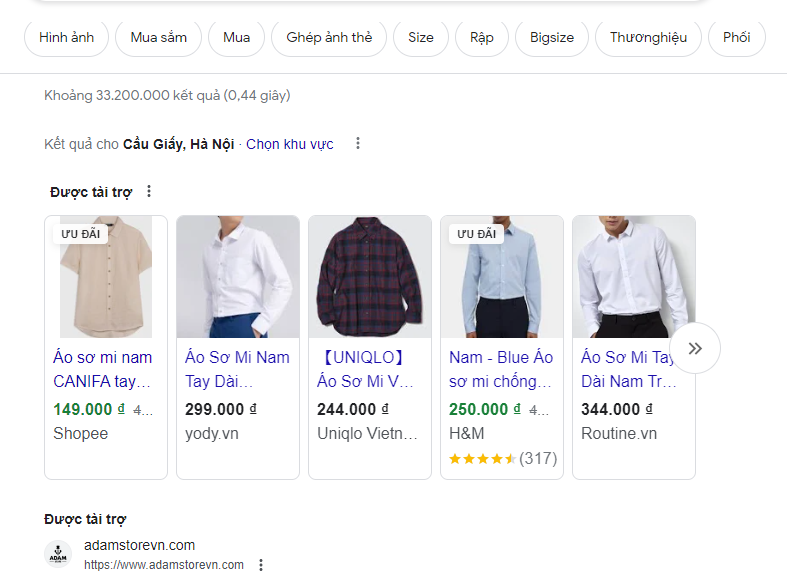Click the Cầu Giấy, Hà Nội location text
787x576 pixels.
179,145
